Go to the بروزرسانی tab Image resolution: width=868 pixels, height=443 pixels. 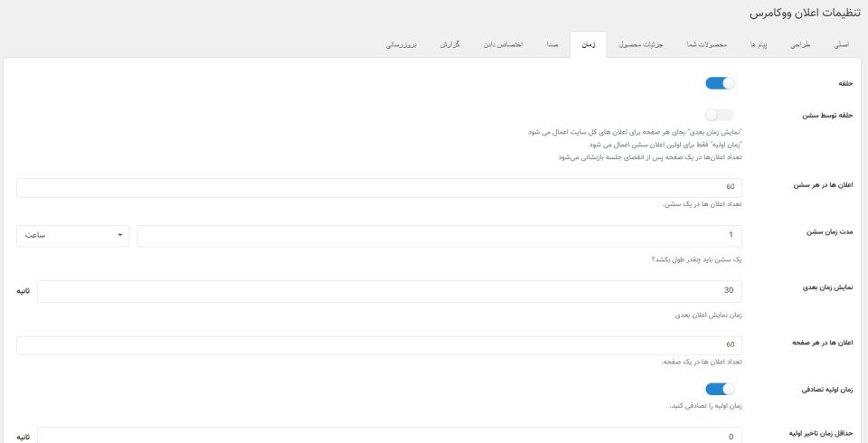pos(401,43)
